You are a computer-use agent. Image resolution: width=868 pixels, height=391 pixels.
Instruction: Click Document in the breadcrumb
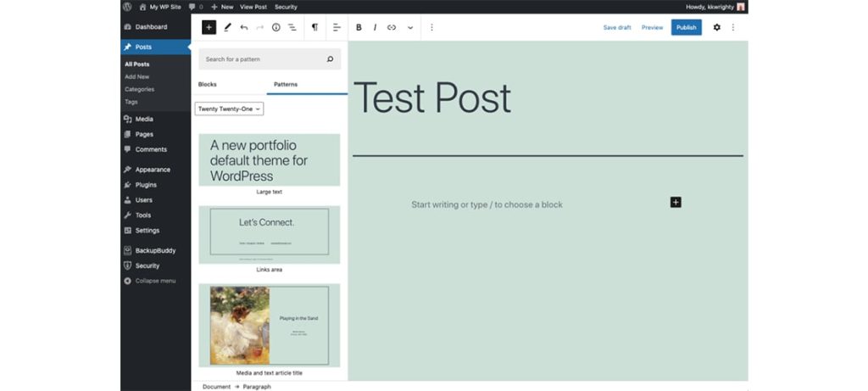coord(216,387)
